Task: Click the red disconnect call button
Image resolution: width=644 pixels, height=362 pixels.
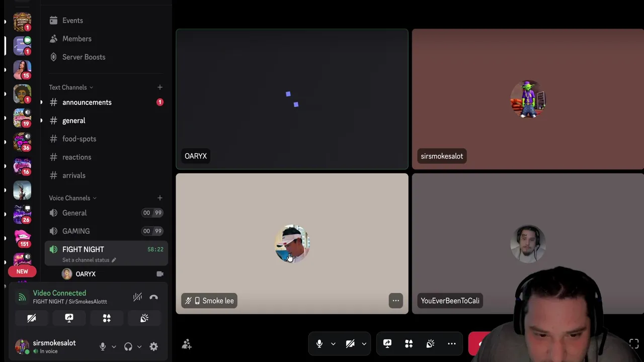Action: [479, 344]
